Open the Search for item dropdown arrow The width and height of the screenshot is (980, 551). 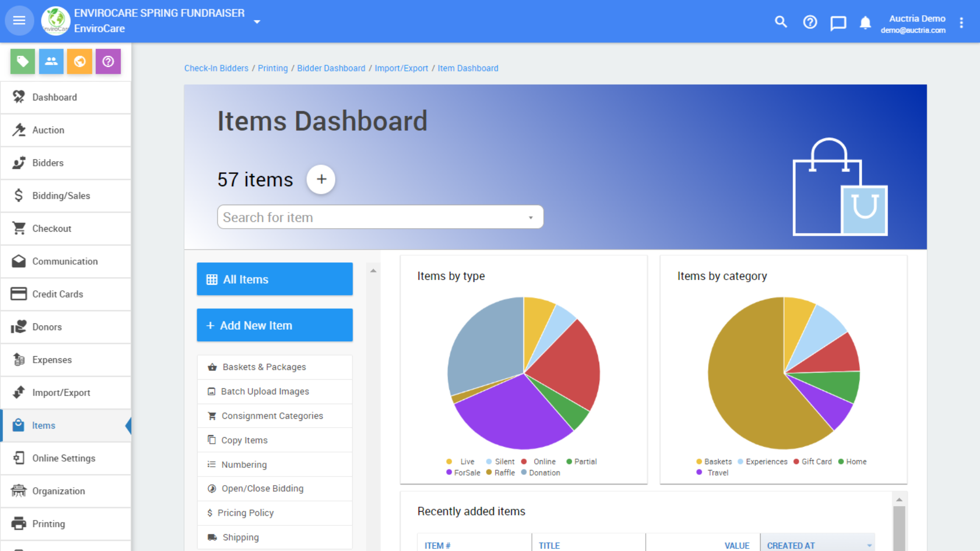(531, 218)
